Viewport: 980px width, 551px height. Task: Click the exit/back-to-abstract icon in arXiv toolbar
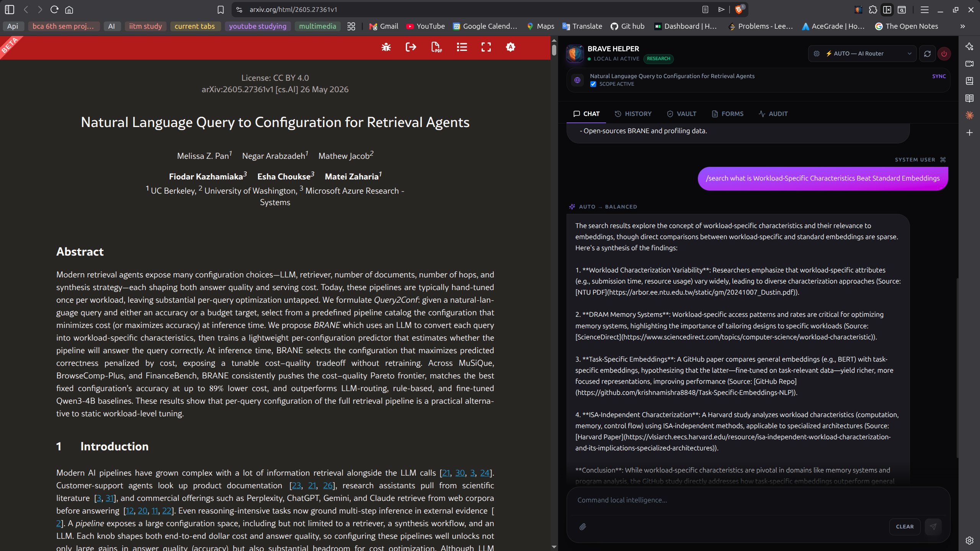(411, 47)
